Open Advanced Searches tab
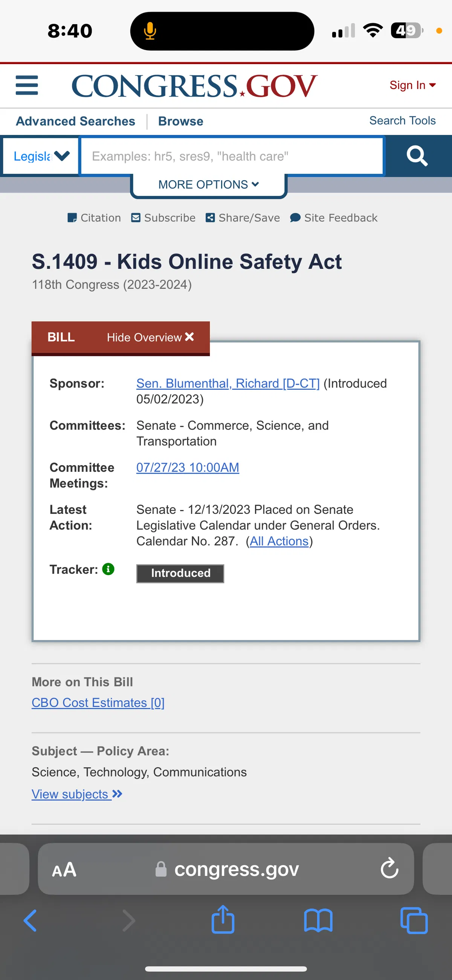This screenshot has height=980, width=452. [76, 121]
